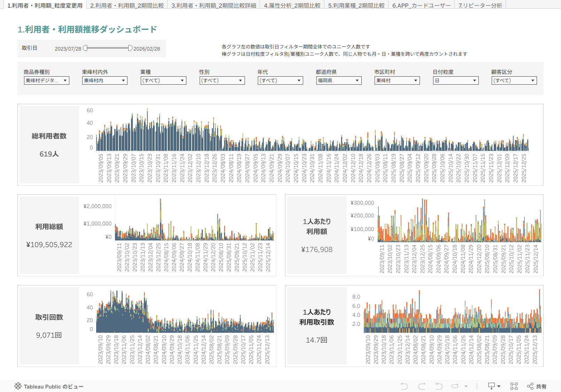Expand the 東峰村内外 filter dropdown
This screenshot has height=392, width=561.
coord(105,80)
